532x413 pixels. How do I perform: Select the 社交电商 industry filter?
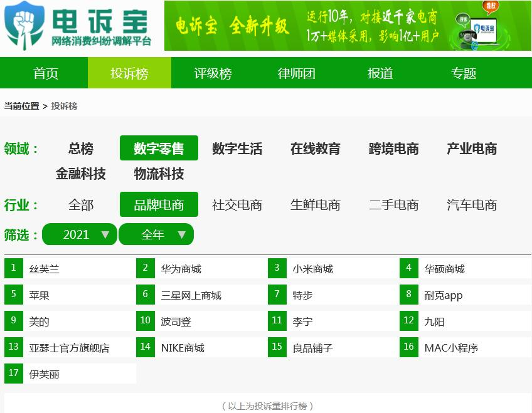click(x=237, y=205)
